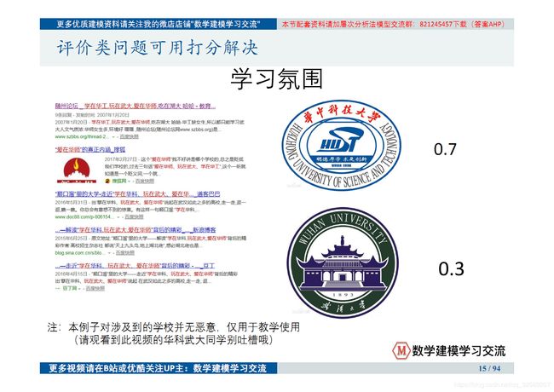
Task: Click 百度快照 next to www.szbbs.org URL
Action: (129, 136)
